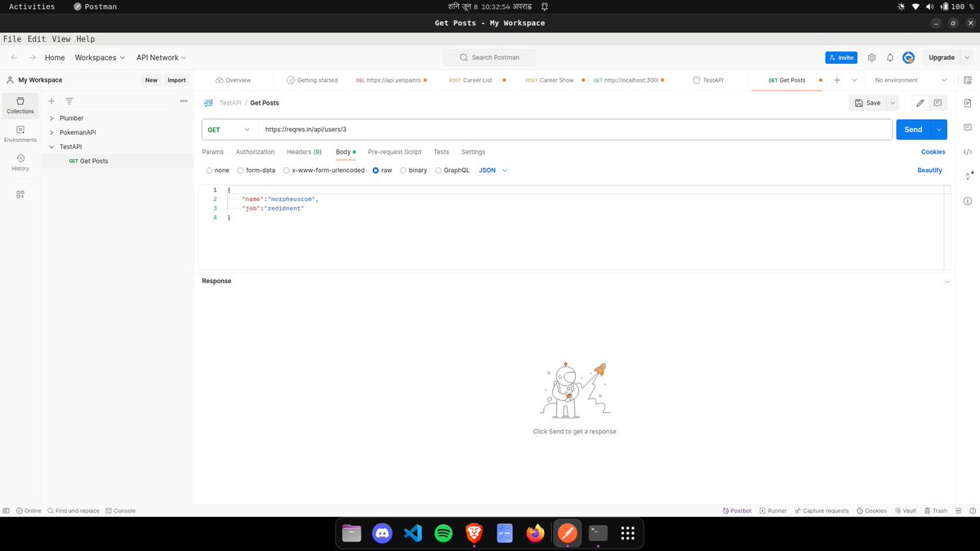Open Trash in the status bar

(x=935, y=511)
